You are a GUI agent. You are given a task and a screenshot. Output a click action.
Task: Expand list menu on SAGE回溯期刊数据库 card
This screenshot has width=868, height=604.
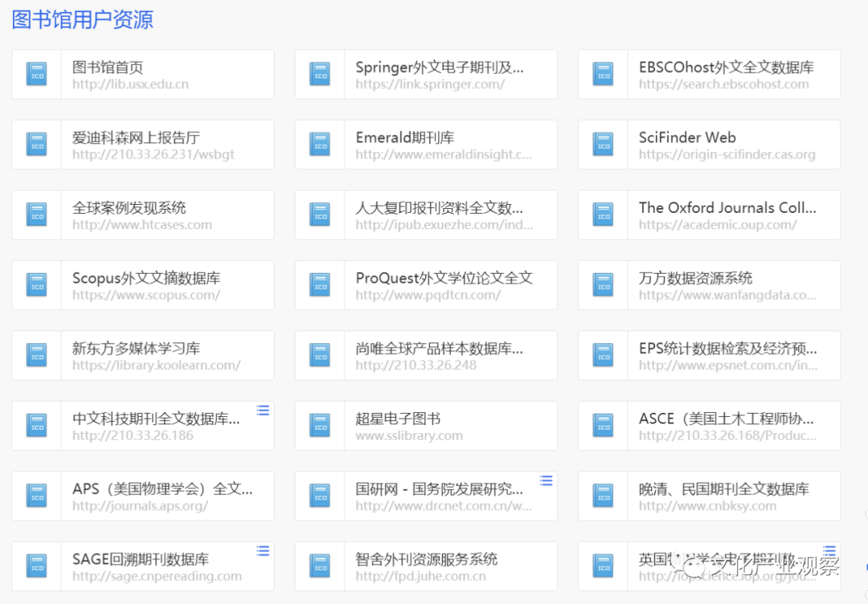(x=263, y=551)
